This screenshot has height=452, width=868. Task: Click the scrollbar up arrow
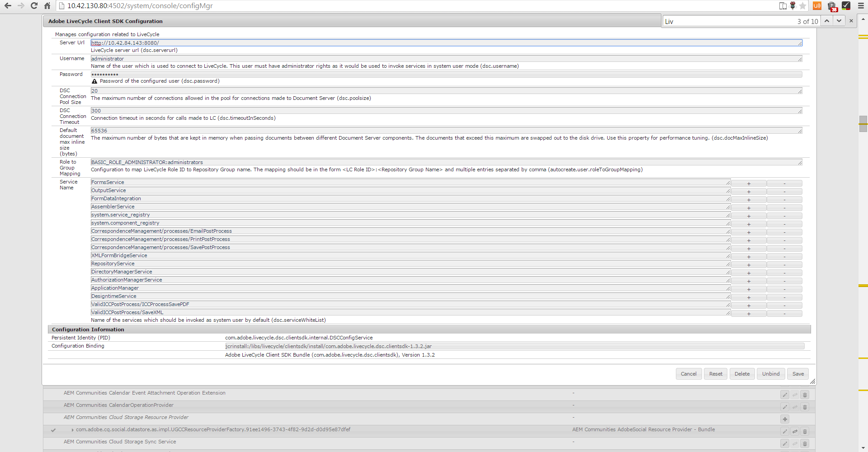(863, 19)
